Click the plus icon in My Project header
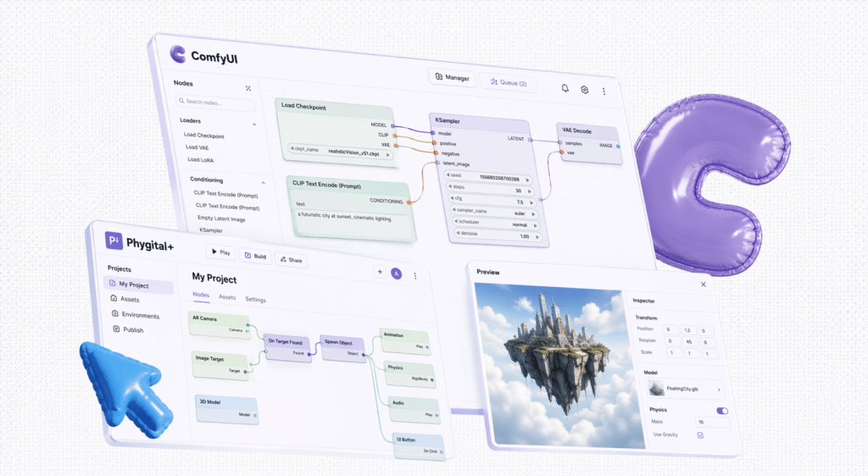This screenshot has height=476, width=868. click(x=380, y=271)
